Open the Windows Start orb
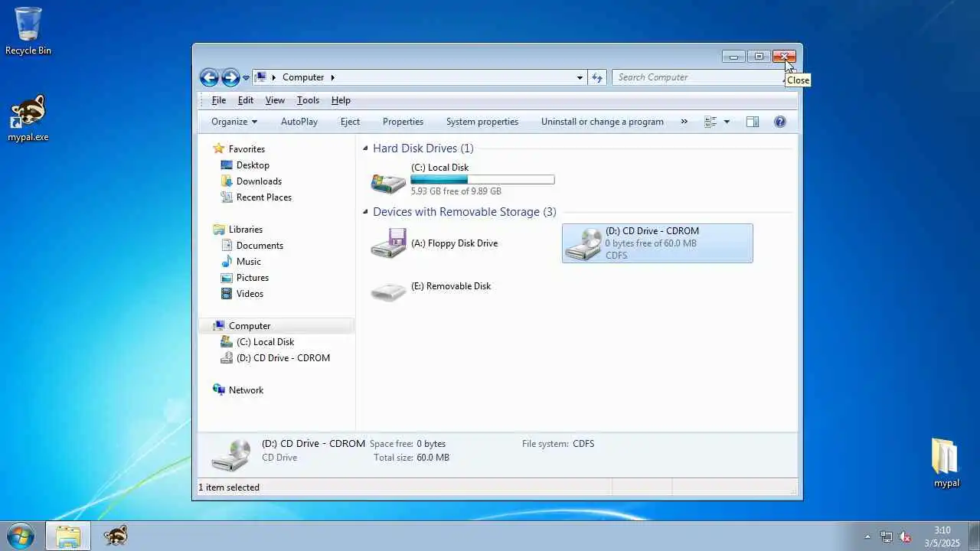The image size is (980, 551). click(20, 536)
